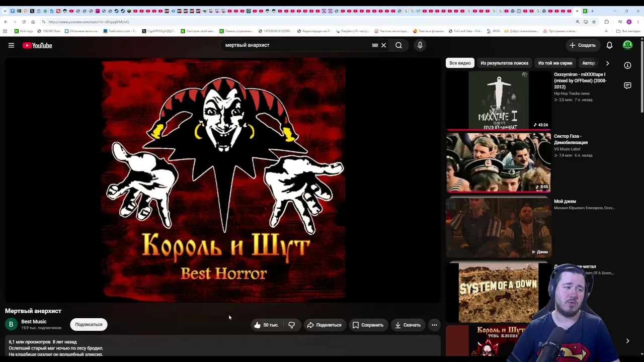Screen dimensions: 644x362
Task: Open the video info panel icon
Action: point(627,65)
